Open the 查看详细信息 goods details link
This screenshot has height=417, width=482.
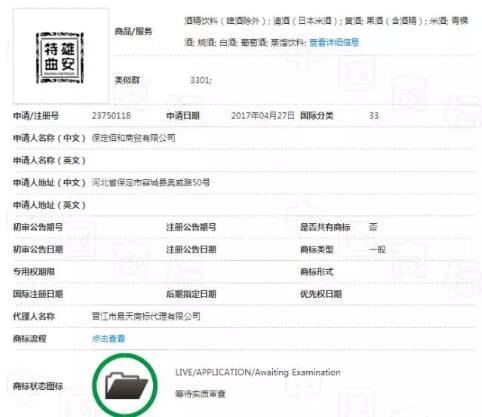click(334, 42)
